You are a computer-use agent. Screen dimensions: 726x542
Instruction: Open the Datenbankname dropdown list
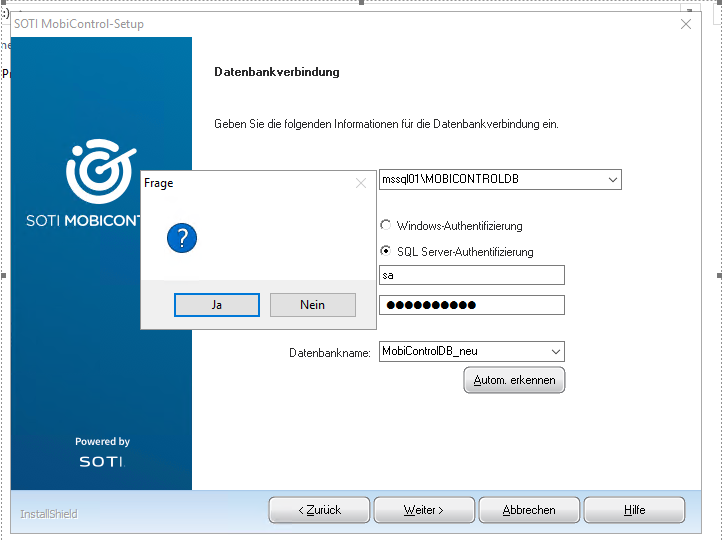point(555,352)
